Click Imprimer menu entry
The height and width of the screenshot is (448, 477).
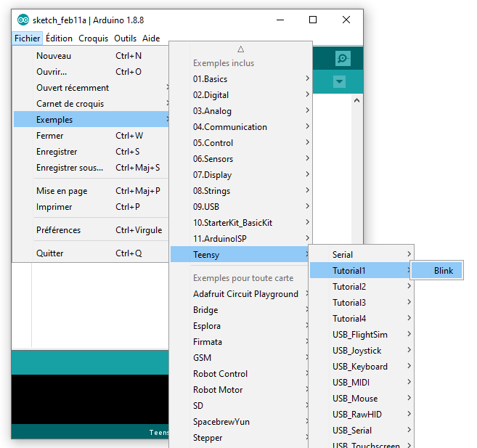(x=91, y=207)
